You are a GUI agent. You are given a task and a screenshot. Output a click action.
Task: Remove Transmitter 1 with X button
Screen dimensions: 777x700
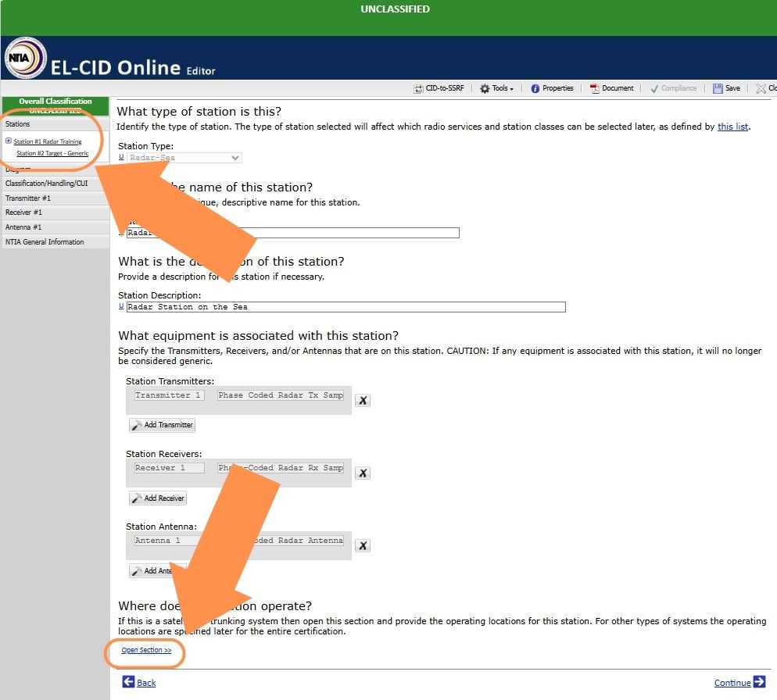tap(363, 400)
